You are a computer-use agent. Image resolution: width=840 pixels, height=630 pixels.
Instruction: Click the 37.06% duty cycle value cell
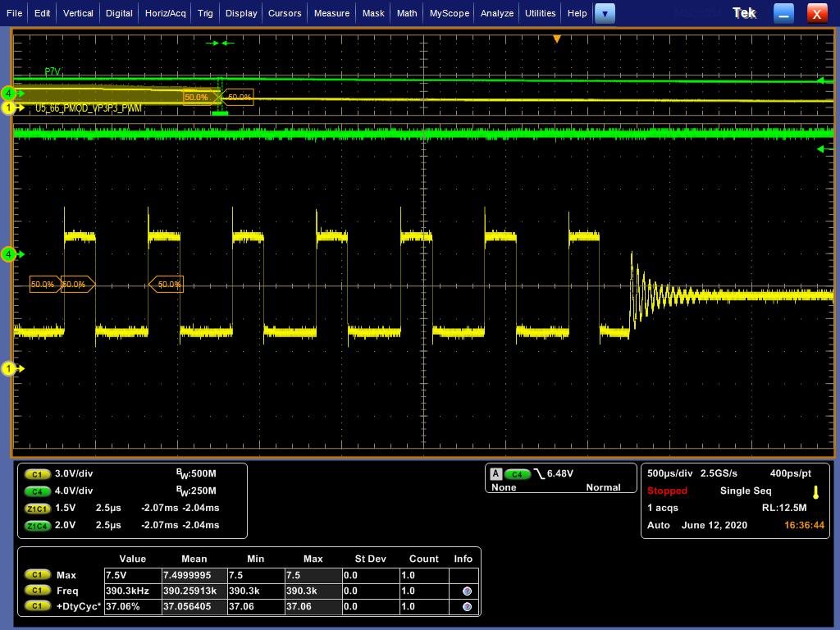[x=133, y=606]
